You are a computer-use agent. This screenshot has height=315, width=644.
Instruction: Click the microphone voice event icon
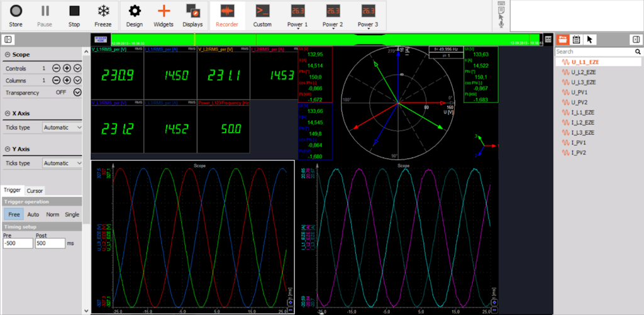tap(501, 25)
